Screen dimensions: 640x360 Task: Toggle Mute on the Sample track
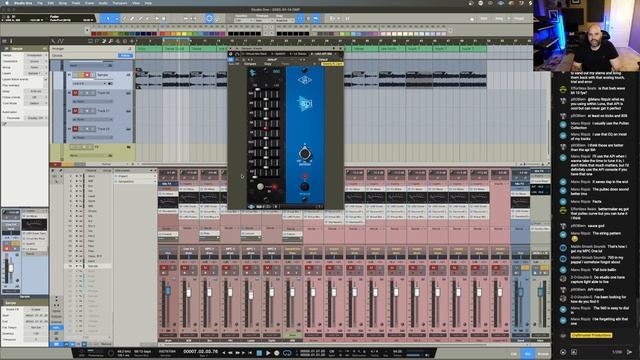pyautogui.click(x=76, y=75)
